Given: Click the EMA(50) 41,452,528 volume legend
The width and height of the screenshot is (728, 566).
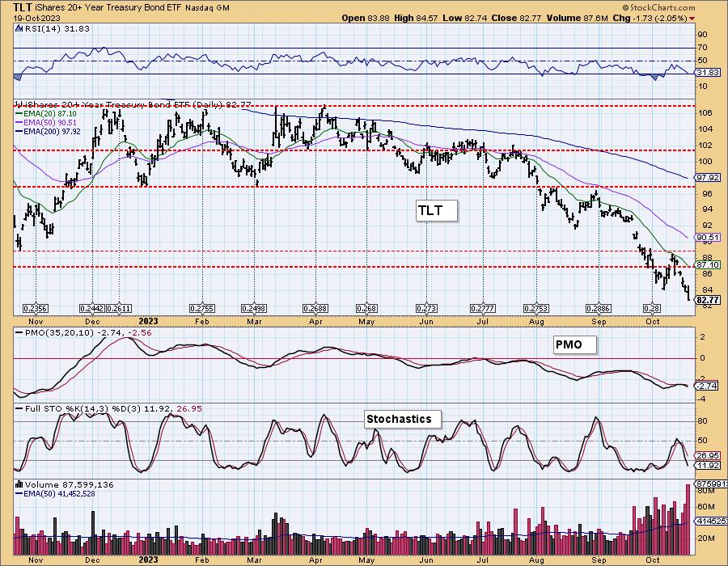Looking at the screenshot, I should coord(55,494).
